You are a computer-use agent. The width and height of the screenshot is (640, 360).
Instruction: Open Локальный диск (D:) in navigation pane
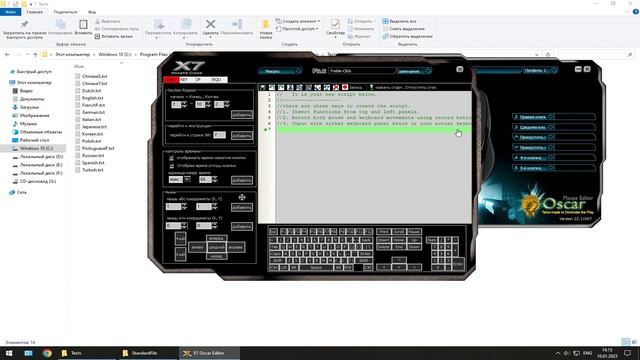(x=41, y=157)
